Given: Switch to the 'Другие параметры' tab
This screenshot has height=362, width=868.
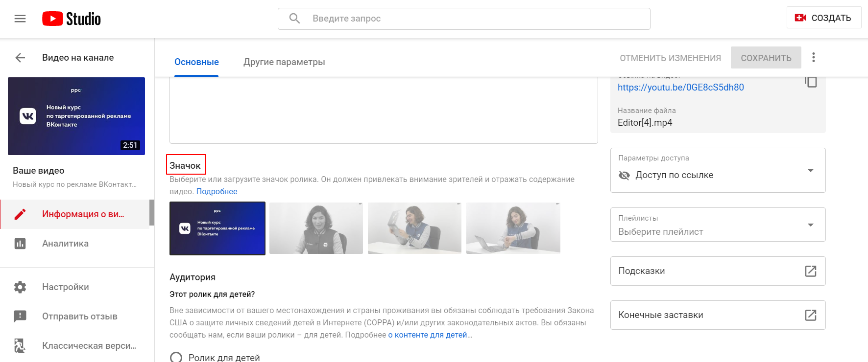Looking at the screenshot, I should [284, 62].
